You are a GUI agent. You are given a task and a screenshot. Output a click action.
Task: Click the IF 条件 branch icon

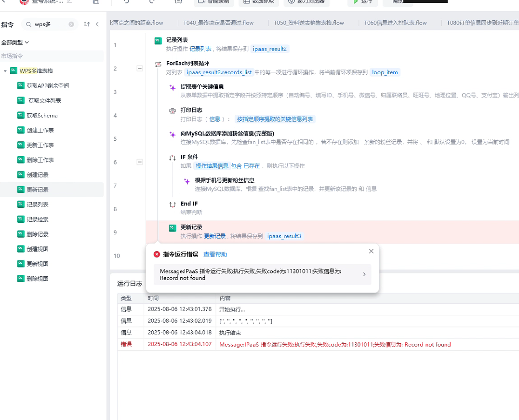coord(173,158)
